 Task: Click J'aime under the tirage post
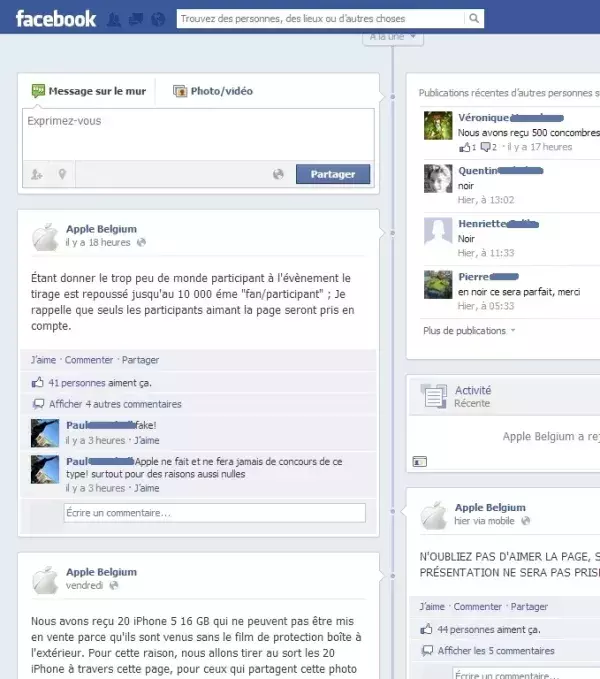coord(43,360)
